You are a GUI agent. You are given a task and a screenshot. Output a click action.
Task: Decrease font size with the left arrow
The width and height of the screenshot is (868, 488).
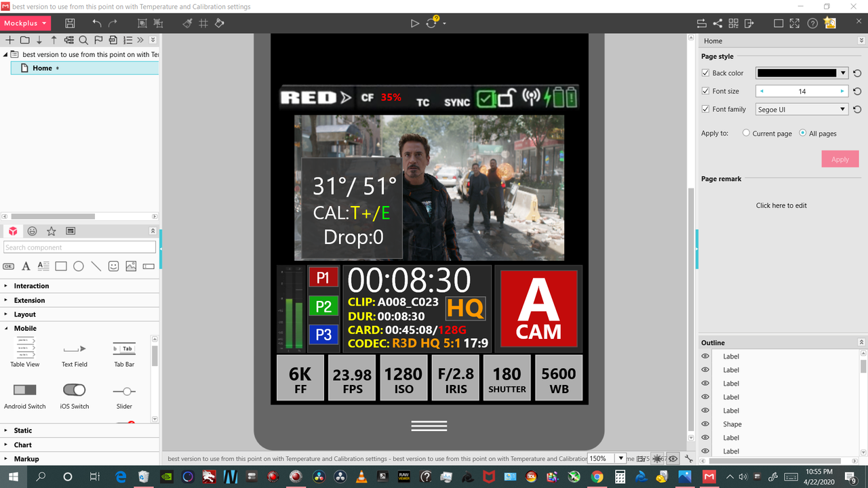pyautogui.click(x=761, y=91)
